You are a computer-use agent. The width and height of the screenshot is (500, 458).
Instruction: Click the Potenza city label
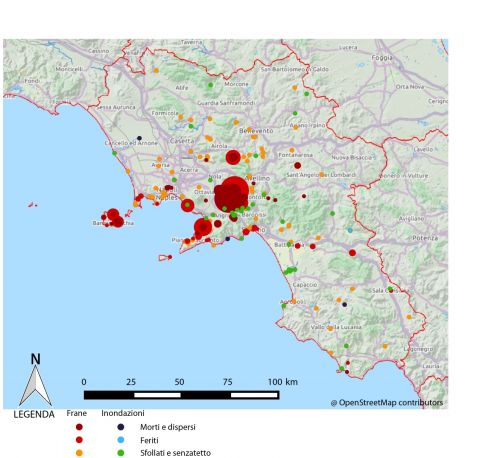pos(425,238)
